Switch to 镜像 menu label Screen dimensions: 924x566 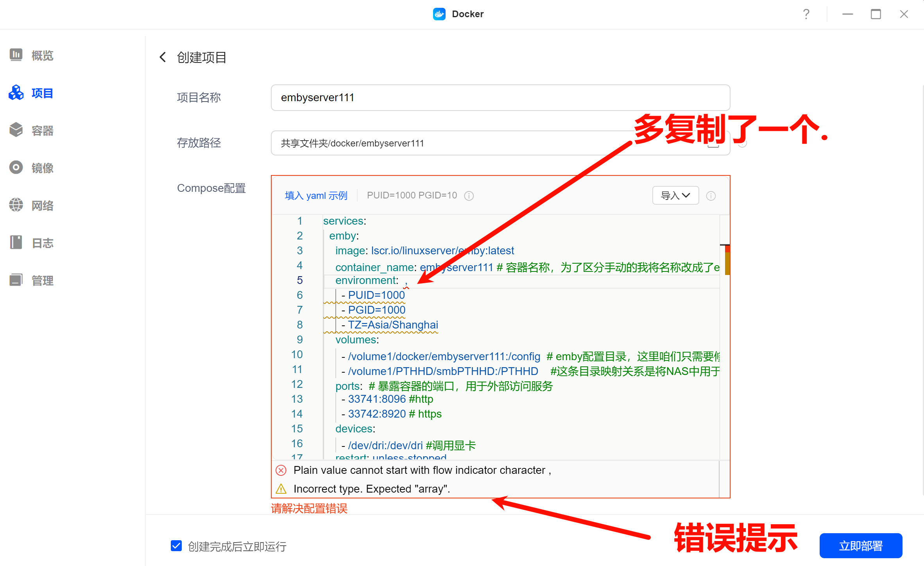[42, 168]
